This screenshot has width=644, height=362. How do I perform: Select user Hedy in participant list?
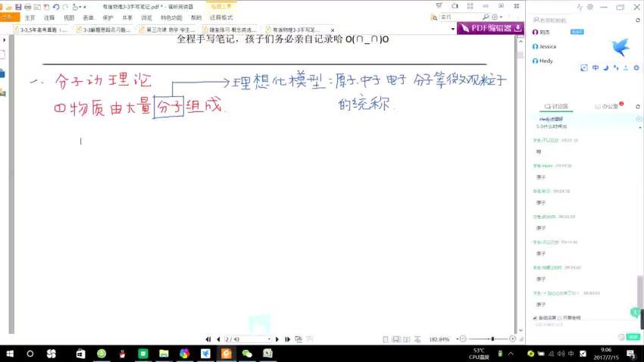542,61
